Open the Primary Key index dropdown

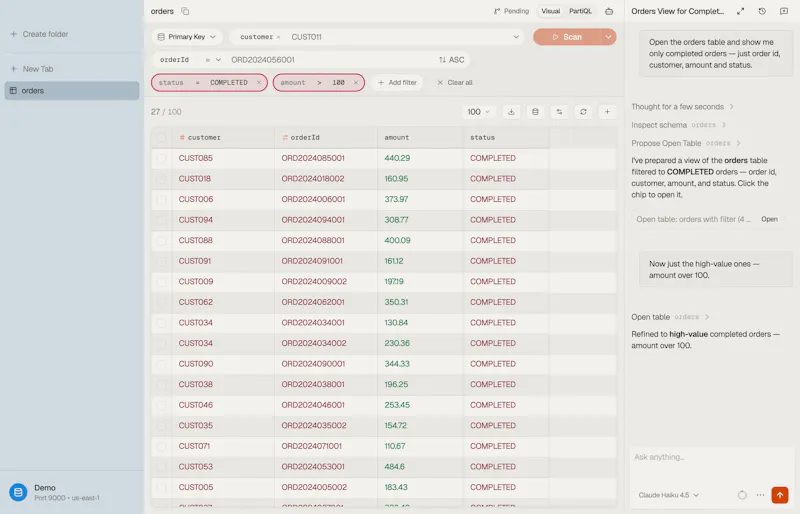(x=187, y=37)
